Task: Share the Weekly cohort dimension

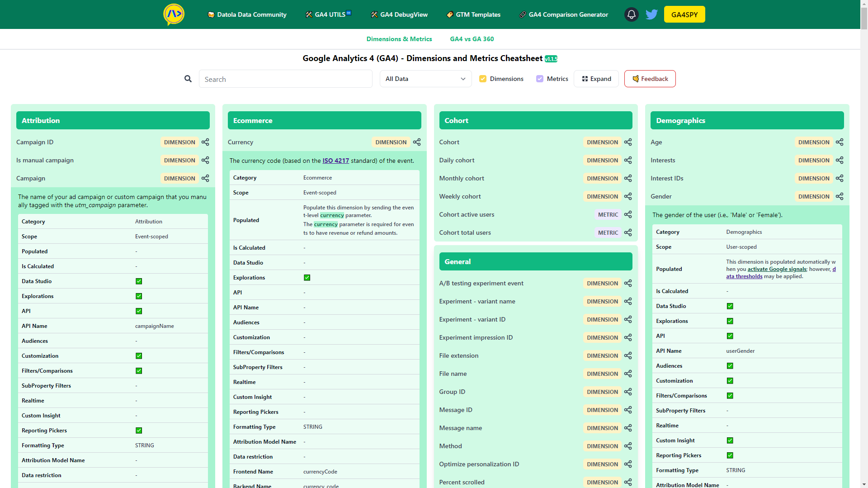Action: tap(628, 196)
